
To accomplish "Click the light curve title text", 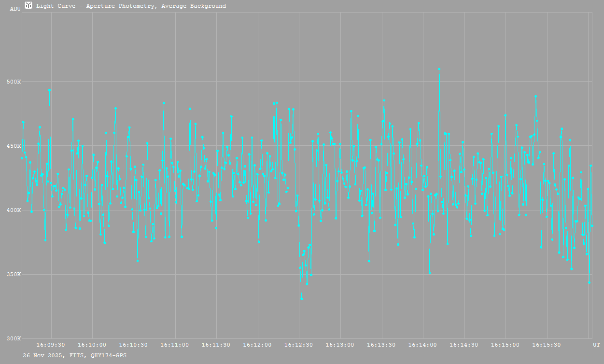I will point(131,6).
